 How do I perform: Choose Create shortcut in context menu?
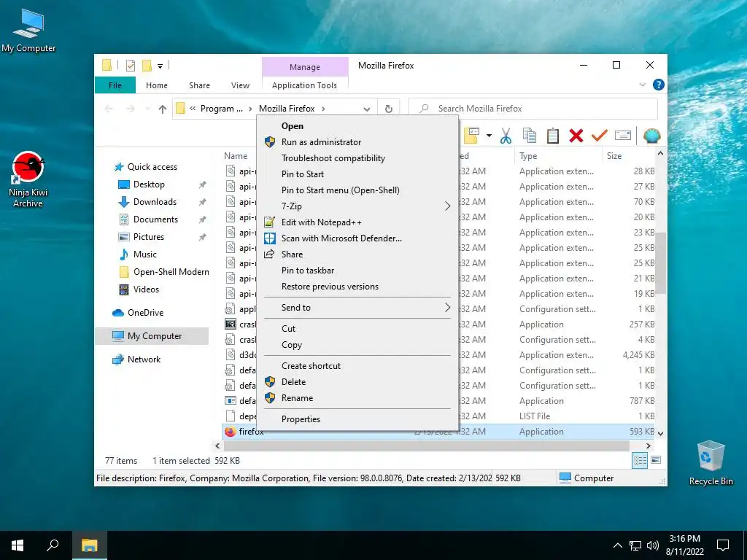[x=357, y=366]
